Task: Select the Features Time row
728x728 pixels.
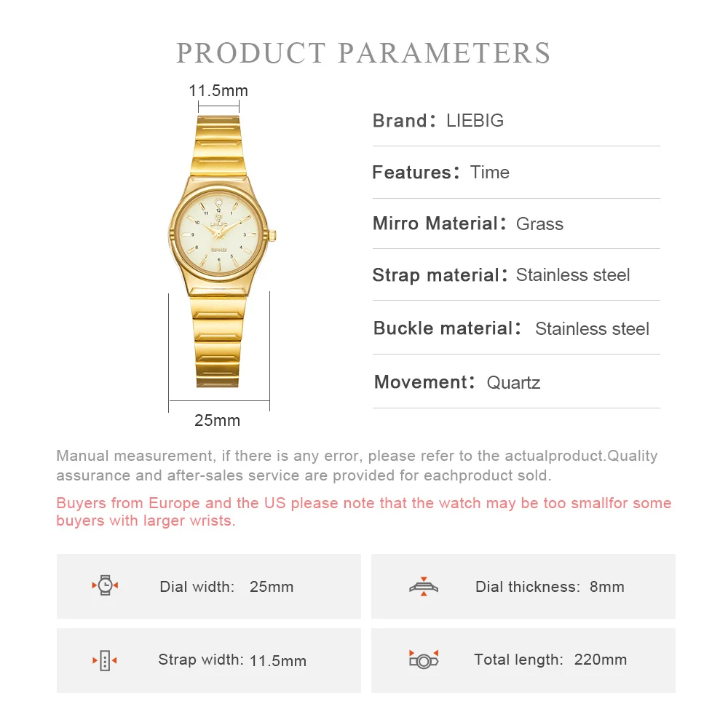Action: point(516,173)
